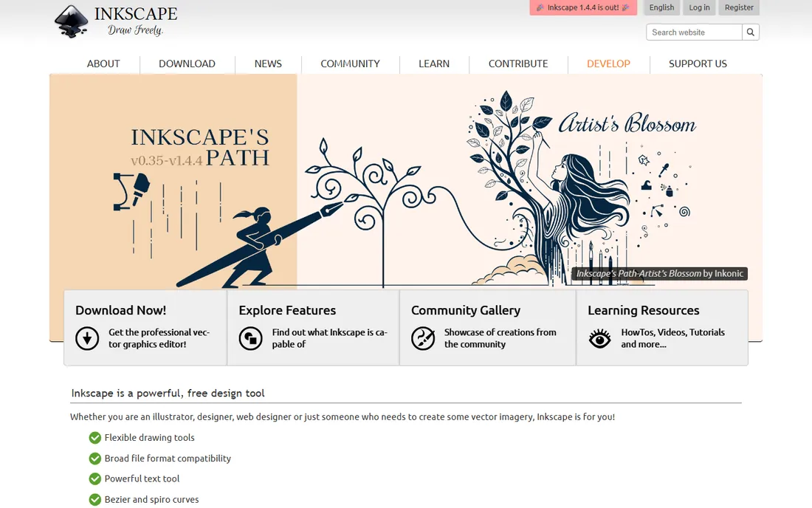Click the INKSCAPE'S PATH banner title
Screen dimensions: 812x508
200,148
